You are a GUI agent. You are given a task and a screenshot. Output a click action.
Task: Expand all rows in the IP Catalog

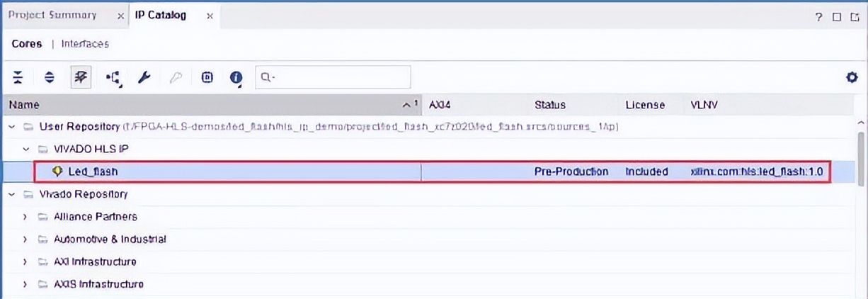coord(49,77)
